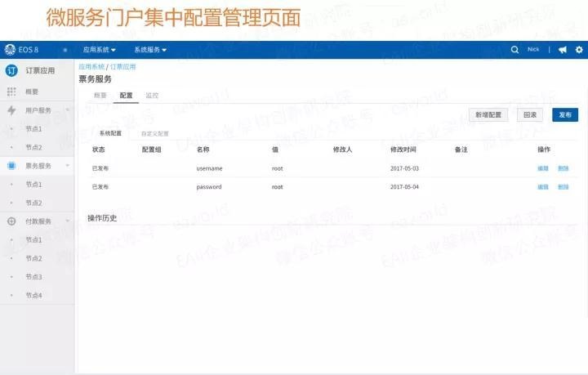Screen dimensions: 588x375
Task: Click the 新增配置 button
Action: click(488, 114)
